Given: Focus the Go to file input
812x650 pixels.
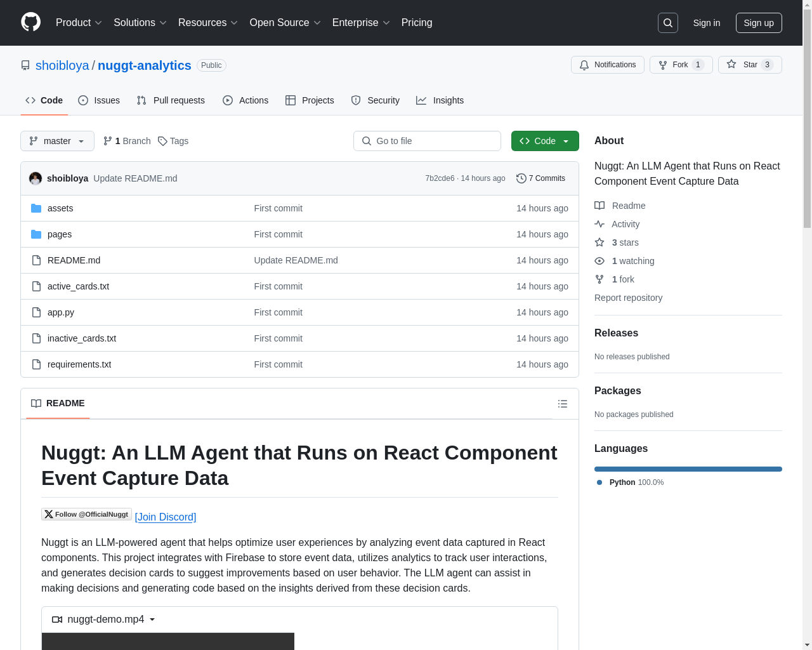Looking at the screenshot, I should pyautogui.click(x=427, y=141).
